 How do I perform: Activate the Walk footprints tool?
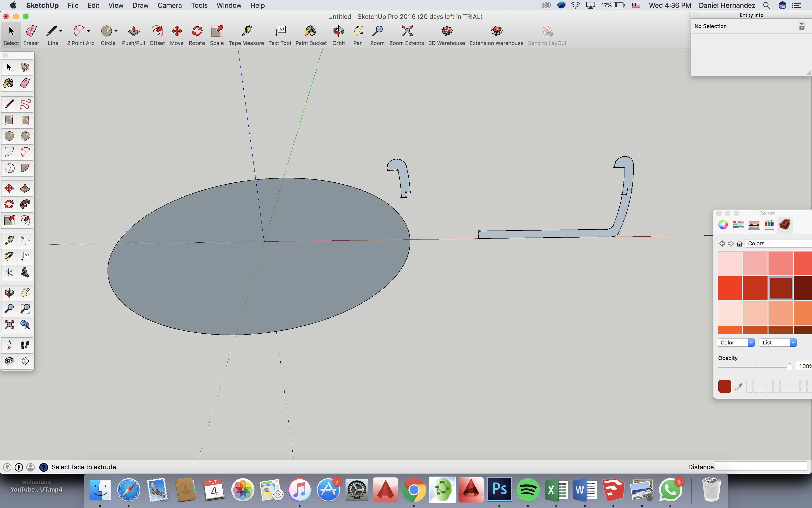pyautogui.click(x=25, y=345)
